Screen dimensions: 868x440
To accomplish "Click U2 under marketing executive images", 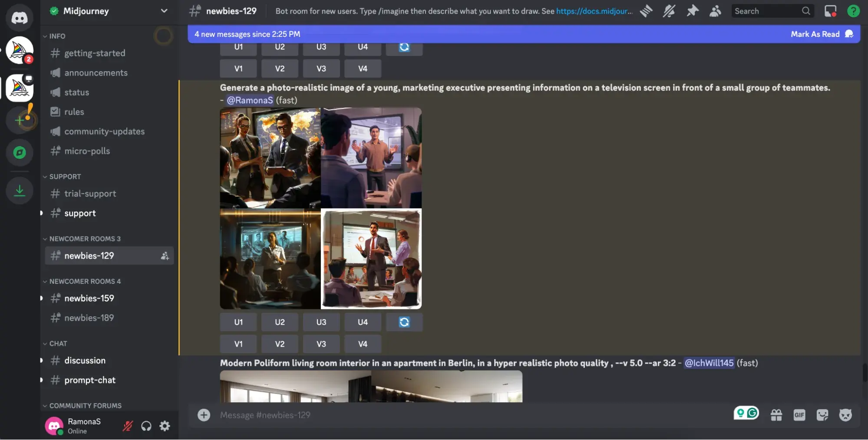I will pos(280,322).
